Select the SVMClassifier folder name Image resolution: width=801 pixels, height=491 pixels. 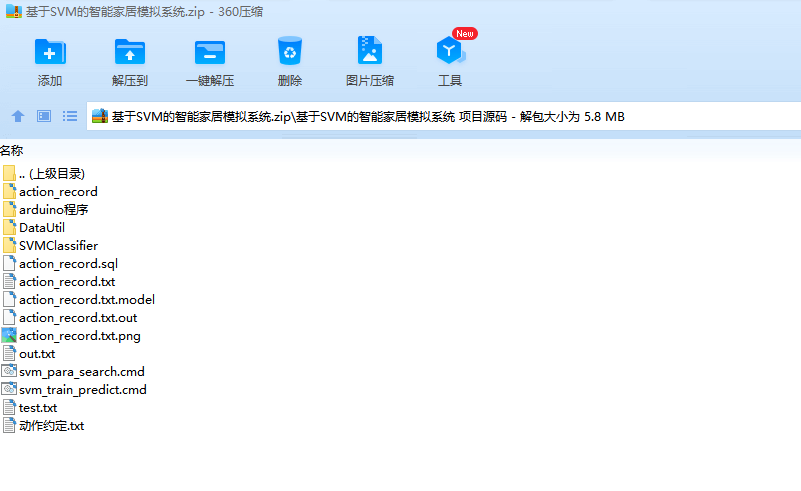[x=58, y=246]
